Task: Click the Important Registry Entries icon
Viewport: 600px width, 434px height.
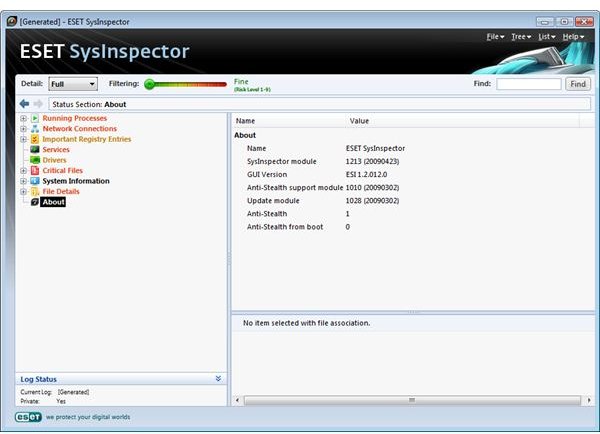Action: tap(35, 139)
